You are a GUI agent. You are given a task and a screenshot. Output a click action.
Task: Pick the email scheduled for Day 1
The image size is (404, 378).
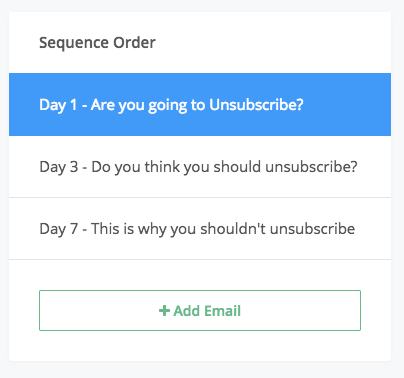(200, 104)
